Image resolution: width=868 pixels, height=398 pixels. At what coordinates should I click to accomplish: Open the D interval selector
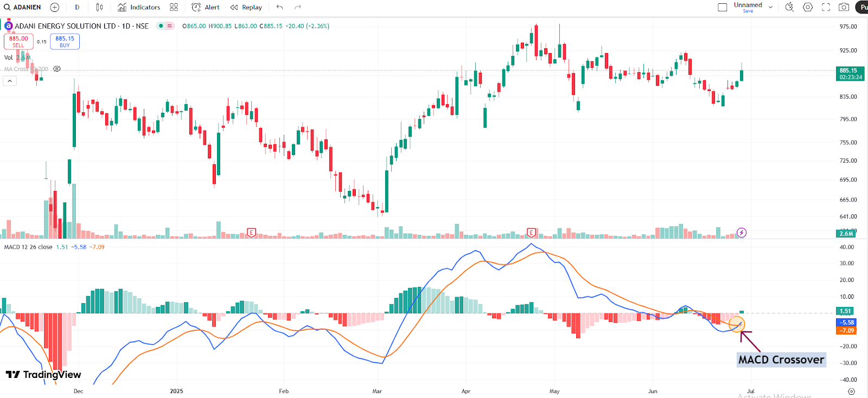coord(77,7)
